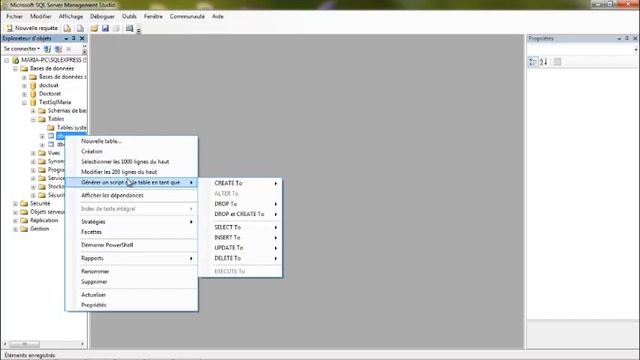
Task: Open the CREATE To submenu
Action: tap(240, 183)
